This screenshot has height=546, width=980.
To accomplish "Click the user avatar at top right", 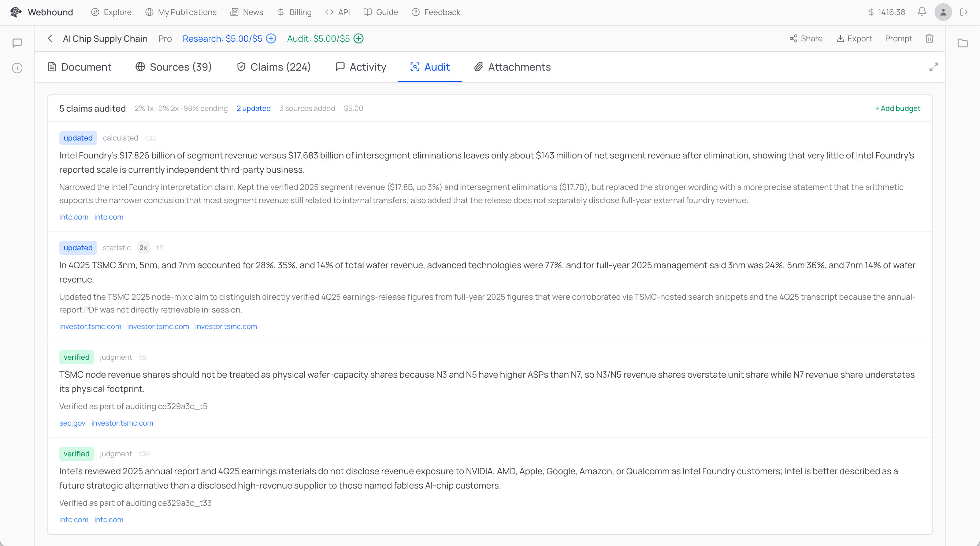I will (x=943, y=12).
